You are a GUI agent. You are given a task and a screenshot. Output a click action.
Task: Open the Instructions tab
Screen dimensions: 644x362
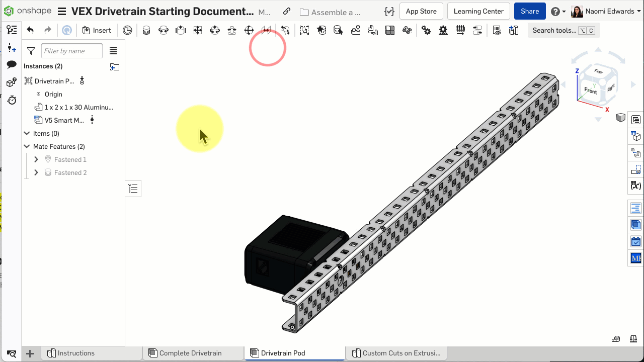coord(76,353)
